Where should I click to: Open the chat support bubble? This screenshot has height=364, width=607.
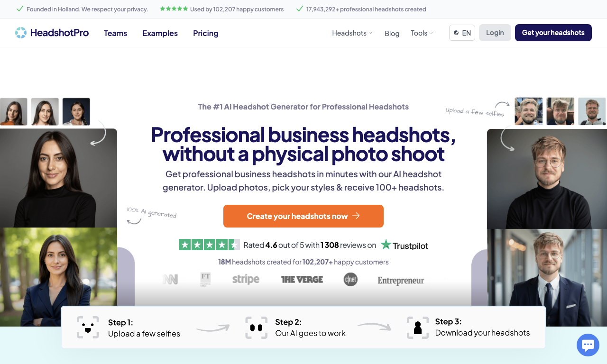pyautogui.click(x=588, y=345)
